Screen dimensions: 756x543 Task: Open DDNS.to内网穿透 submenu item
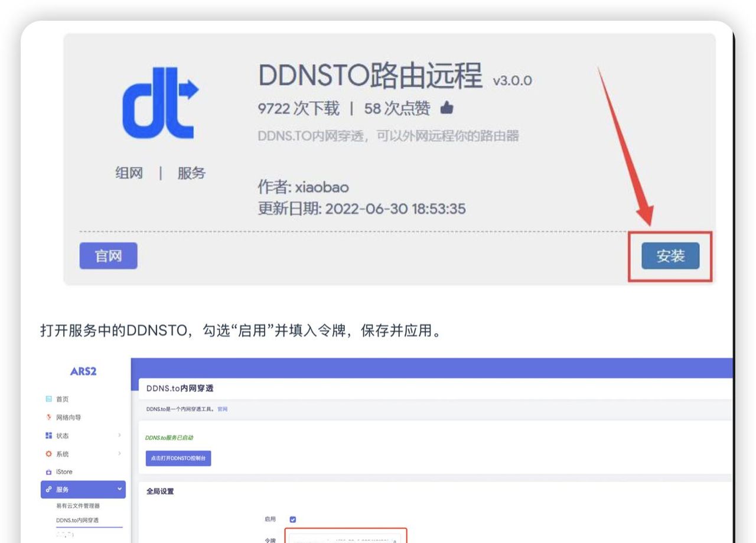point(77,520)
